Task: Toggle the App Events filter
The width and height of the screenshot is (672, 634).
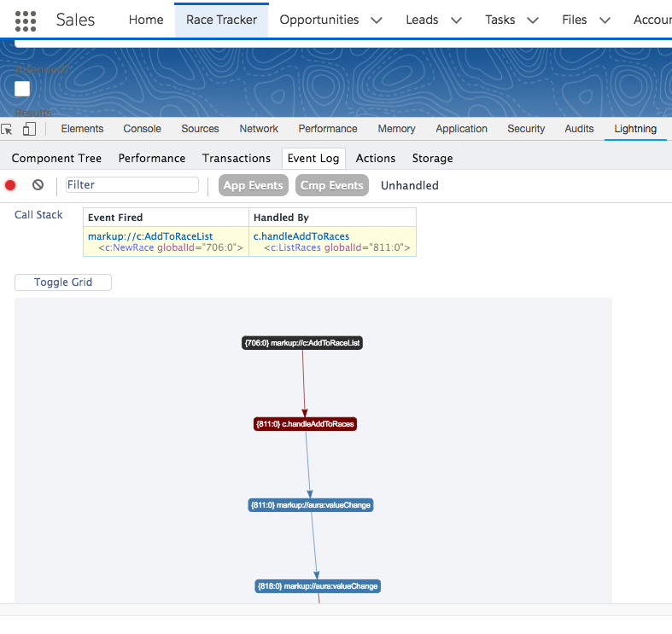Action: tap(253, 185)
